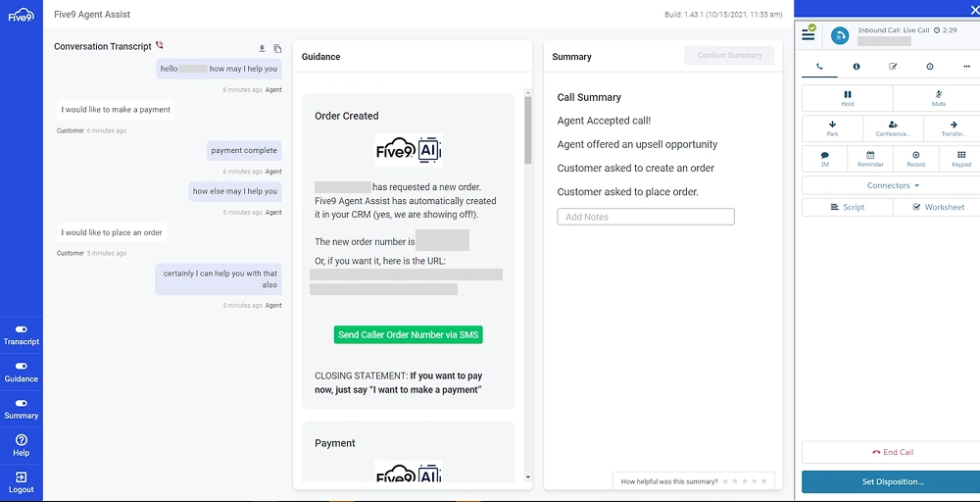Transfer the call
This screenshot has height=502, width=980.
[954, 128]
